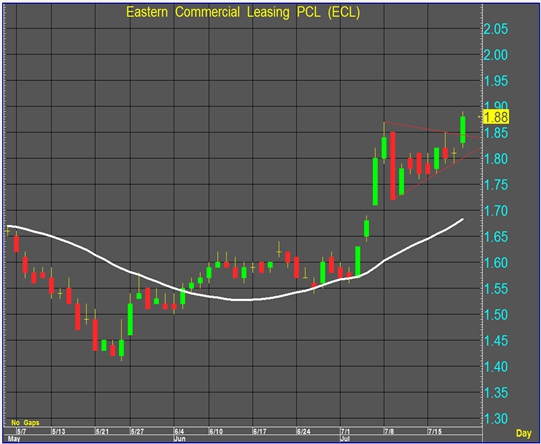
Task: Click the 1.60 price axis label
Action: (496, 263)
